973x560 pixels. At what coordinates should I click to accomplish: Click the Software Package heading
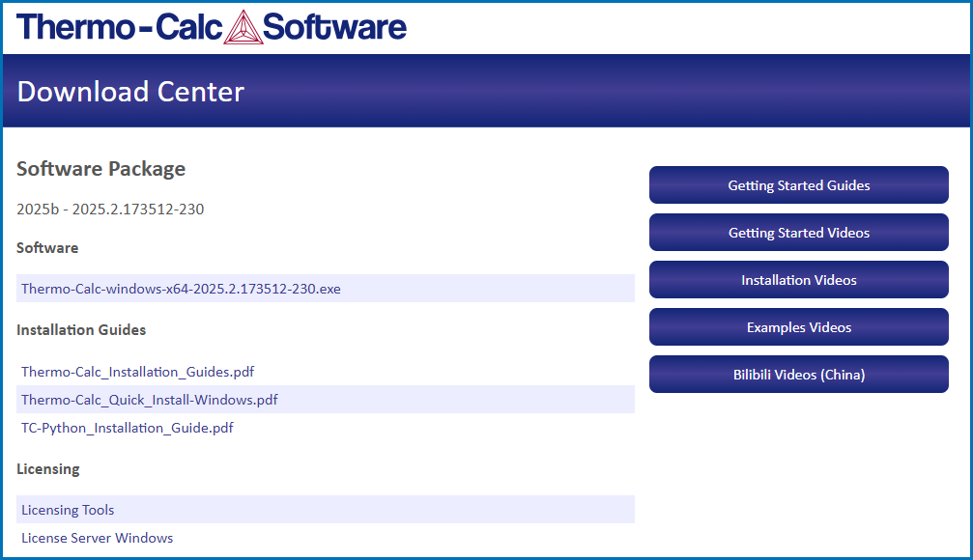101,169
